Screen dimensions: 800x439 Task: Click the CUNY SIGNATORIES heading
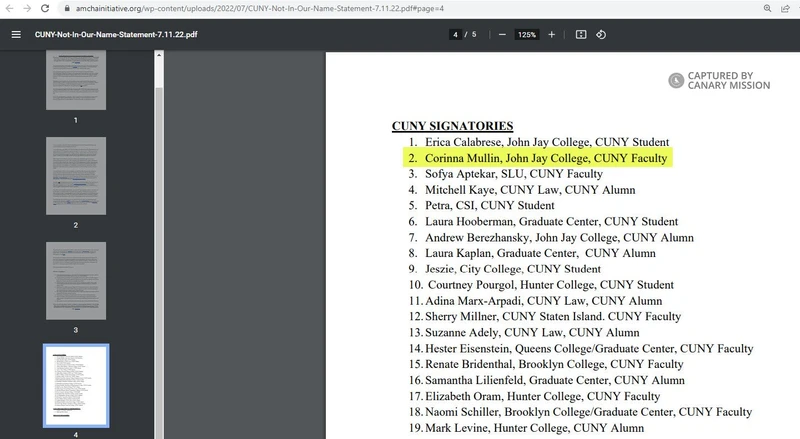(453, 126)
